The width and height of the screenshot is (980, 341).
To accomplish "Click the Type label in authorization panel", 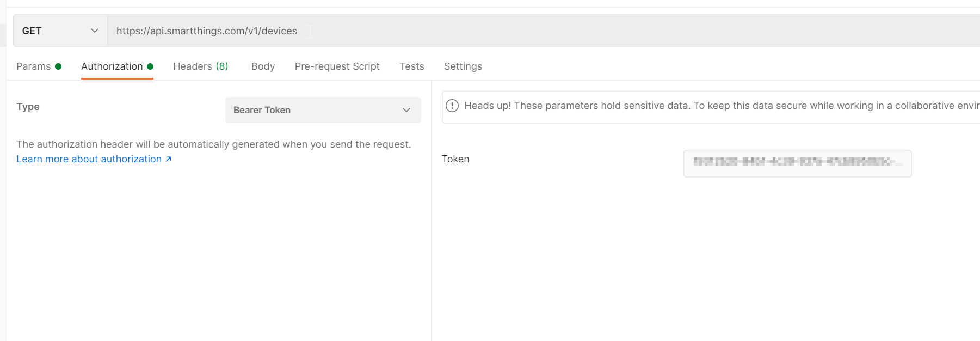I will [28, 107].
